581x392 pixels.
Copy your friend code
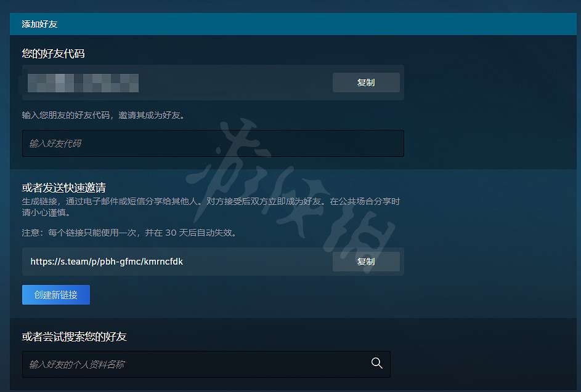click(x=366, y=82)
